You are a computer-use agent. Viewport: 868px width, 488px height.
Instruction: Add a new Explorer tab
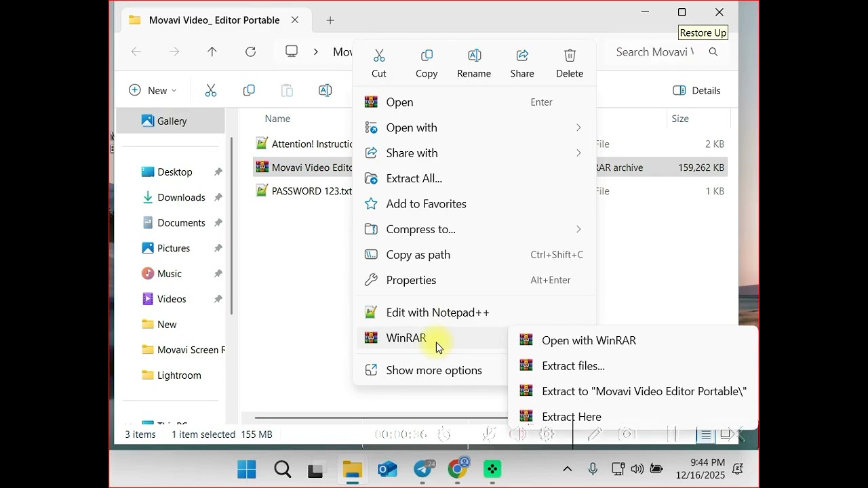[330, 20]
